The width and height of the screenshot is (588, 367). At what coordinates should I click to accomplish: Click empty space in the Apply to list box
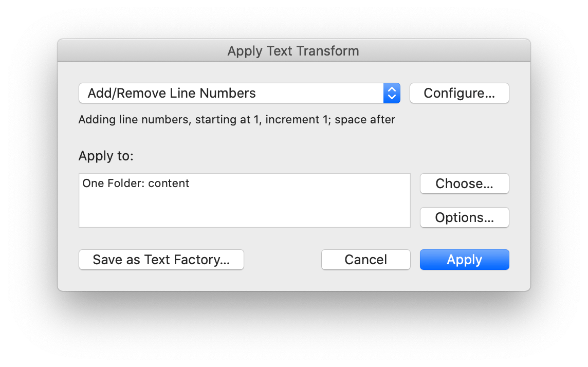point(244,211)
